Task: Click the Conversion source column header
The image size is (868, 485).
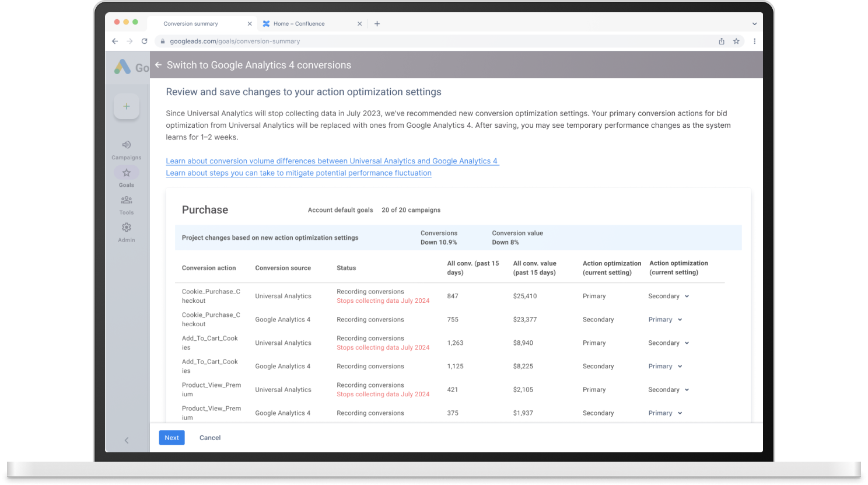Action: pyautogui.click(x=283, y=268)
